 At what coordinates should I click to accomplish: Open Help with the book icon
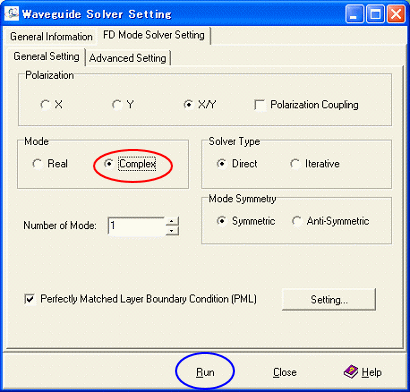point(363,372)
